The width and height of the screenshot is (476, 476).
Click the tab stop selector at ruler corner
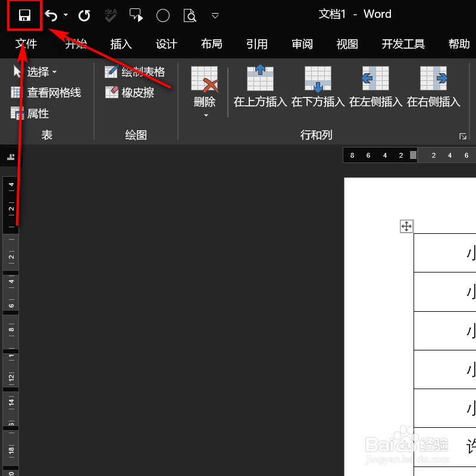pyautogui.click(x=11, y=156)
